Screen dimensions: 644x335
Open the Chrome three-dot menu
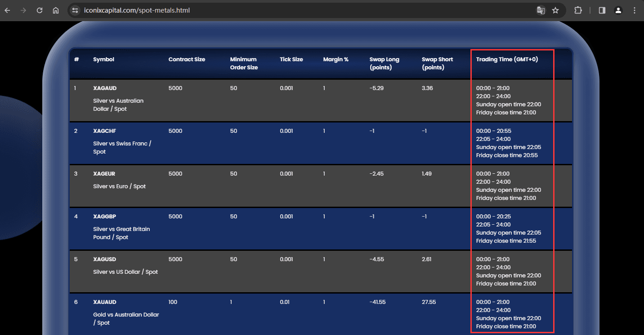click(x=635, y=10)
